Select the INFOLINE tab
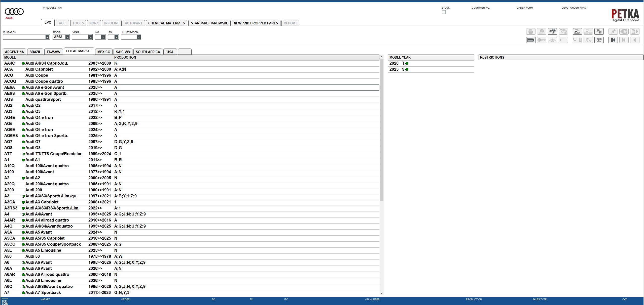The image size is (644, 305). (112, 23)
